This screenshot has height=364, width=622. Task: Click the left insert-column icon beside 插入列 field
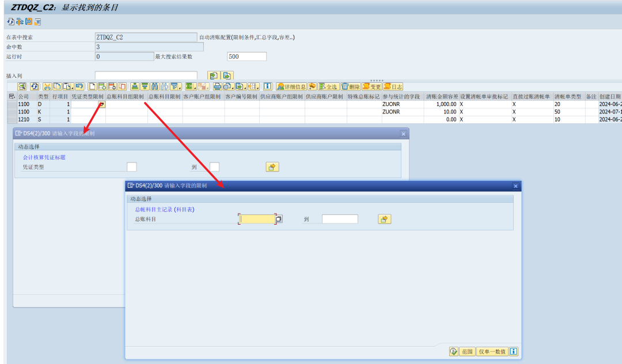pos(214,75)
